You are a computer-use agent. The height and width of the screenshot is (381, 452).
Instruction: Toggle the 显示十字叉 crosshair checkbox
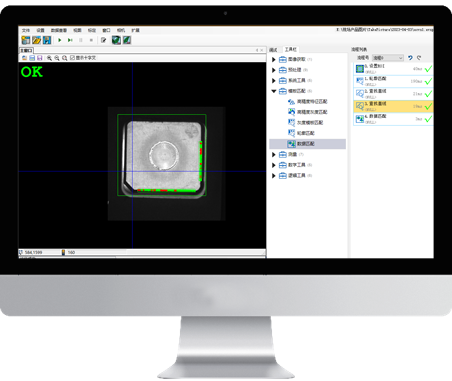(x=72, y=58)
